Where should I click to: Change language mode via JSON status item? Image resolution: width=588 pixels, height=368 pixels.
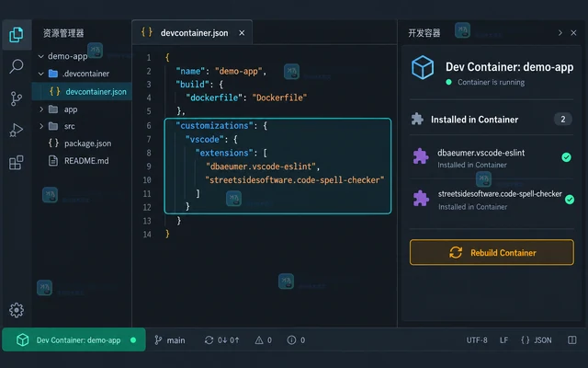pos(537,340)
